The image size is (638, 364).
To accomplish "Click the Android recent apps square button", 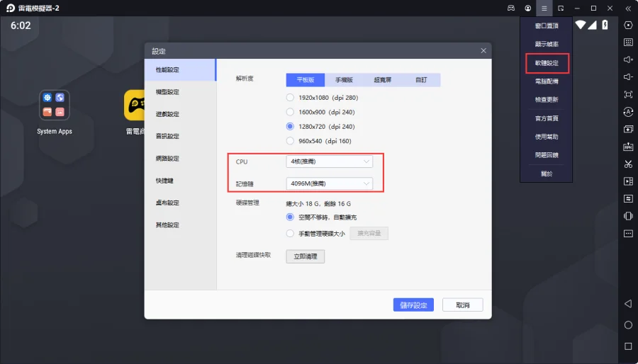I will click(x=628, y=346).
